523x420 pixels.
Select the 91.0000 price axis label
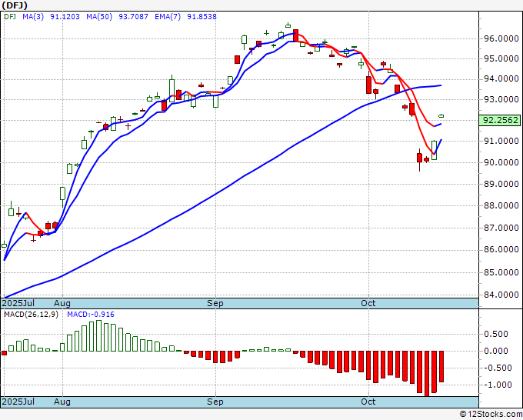[x=501, y=141]
